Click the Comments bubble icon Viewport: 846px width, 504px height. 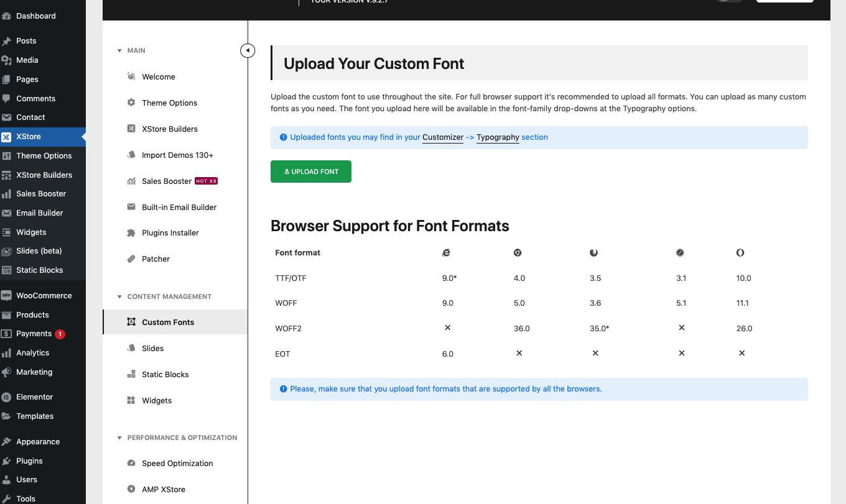tap(6, 99)
